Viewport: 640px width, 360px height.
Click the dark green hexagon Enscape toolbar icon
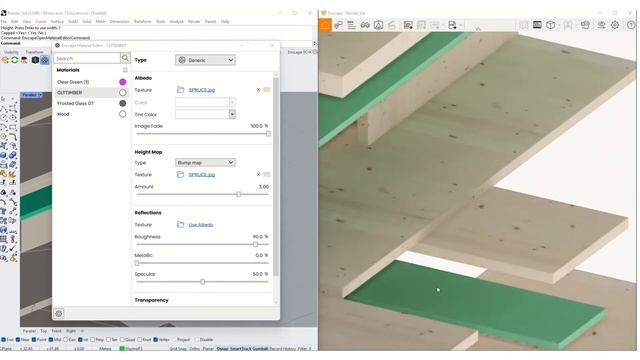pyautogui.click(x=35, y=60)
